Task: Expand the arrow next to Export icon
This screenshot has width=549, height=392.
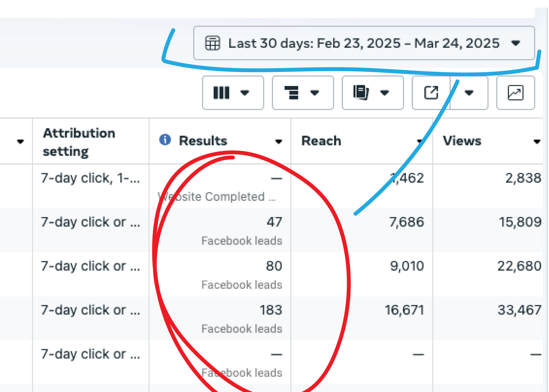Action: [469, 93]
